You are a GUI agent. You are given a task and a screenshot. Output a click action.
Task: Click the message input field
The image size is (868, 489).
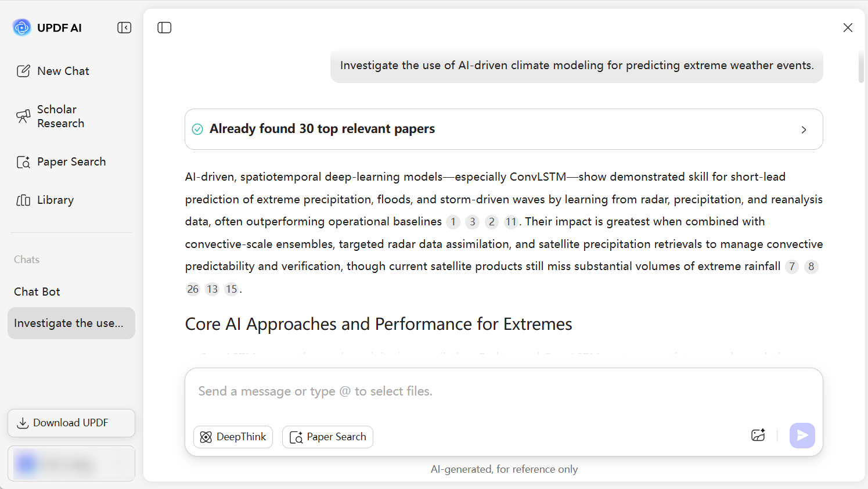pyautogui.click(x=503, y=392)
